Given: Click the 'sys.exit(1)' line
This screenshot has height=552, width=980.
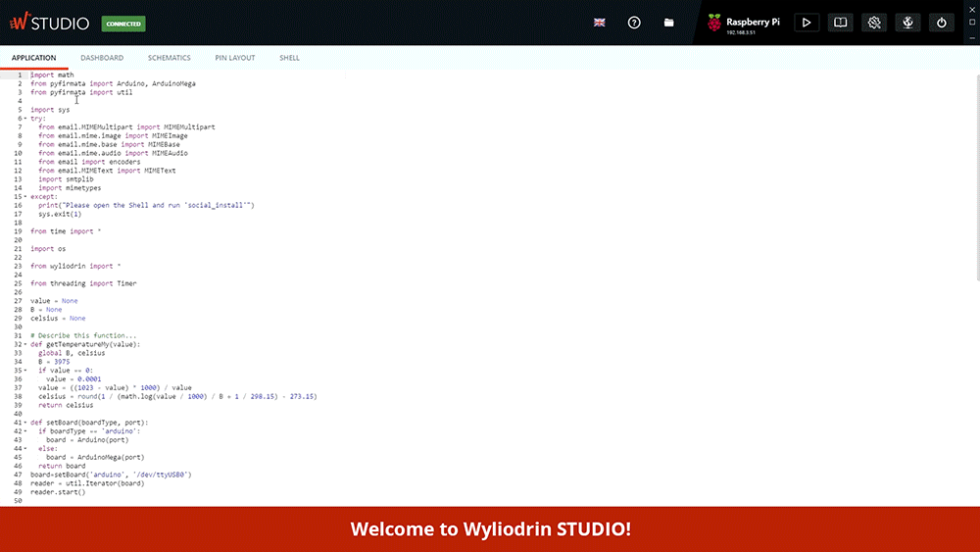Looking at the screenshot, I should [x=60, y=214].
